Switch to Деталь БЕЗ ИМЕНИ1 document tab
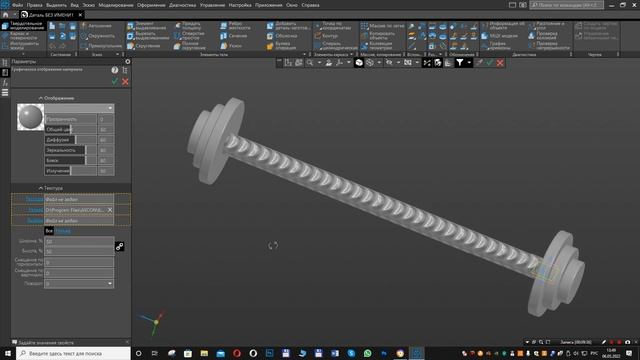Screen dimensions: 640x360 [51, 15]
